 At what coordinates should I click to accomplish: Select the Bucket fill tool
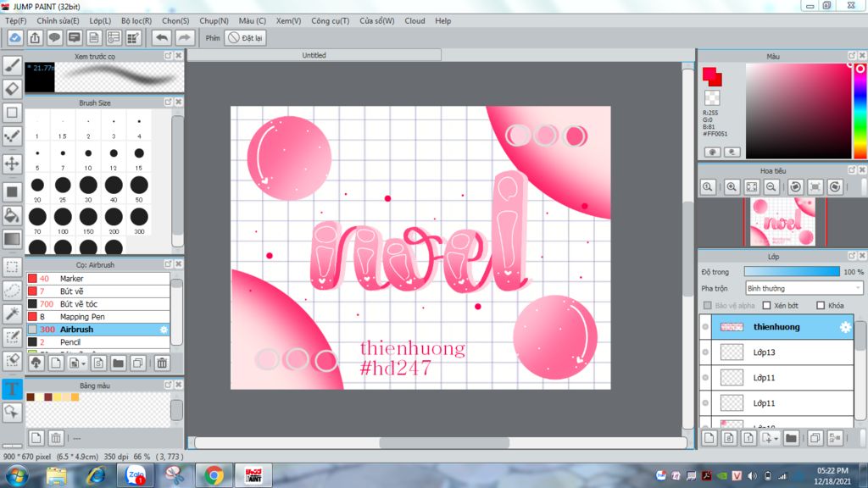(12, 215)
